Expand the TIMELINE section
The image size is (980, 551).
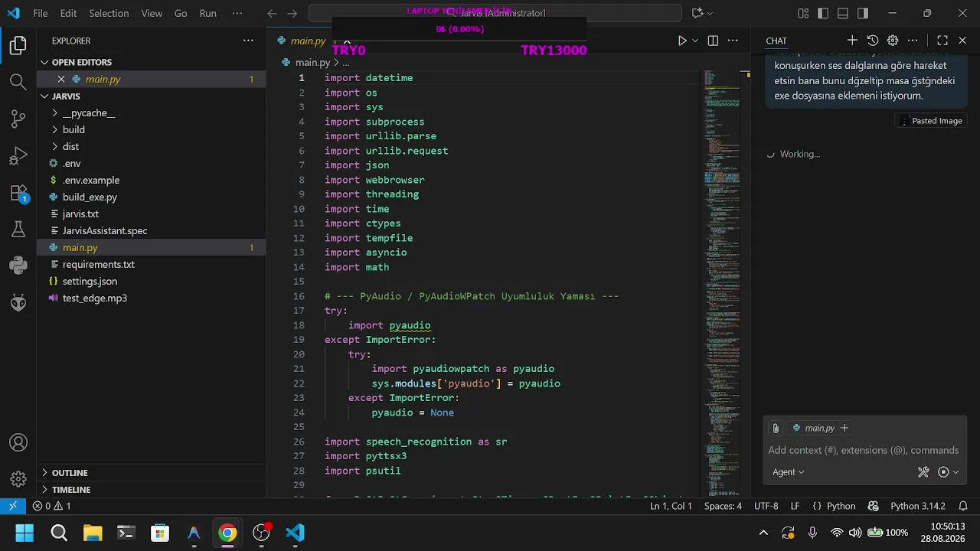coord(151,489)
